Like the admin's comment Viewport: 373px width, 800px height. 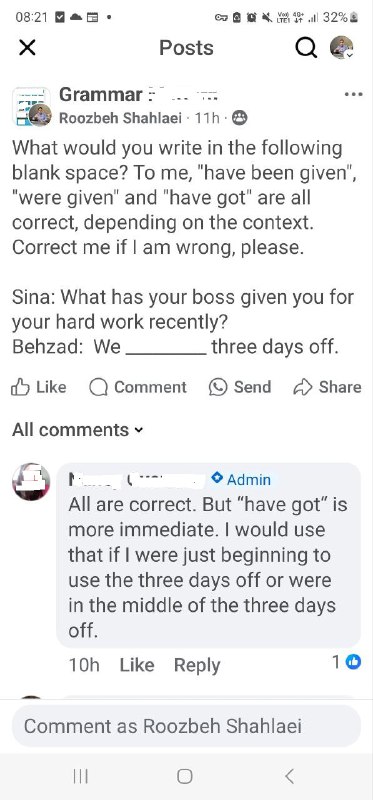point(137,665)
